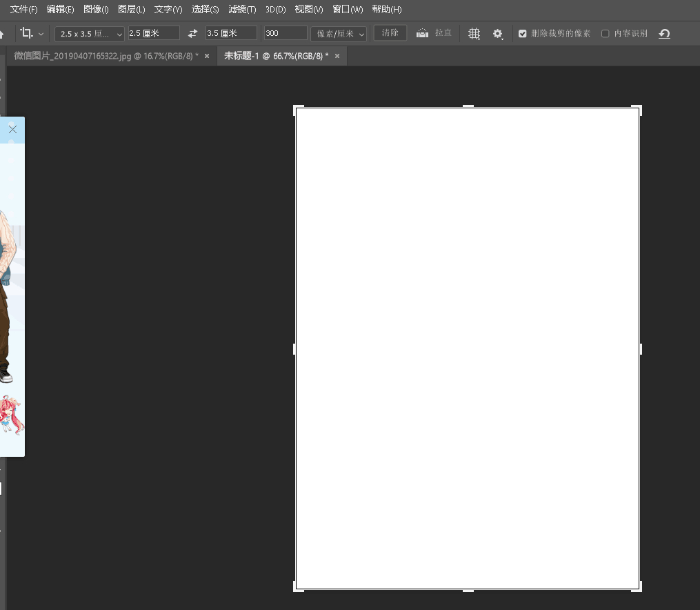Image resolution: width=700 pixels, height=610 pixels.
Task: Open the 文件(F) menu
Action: (x=23, y=9)
